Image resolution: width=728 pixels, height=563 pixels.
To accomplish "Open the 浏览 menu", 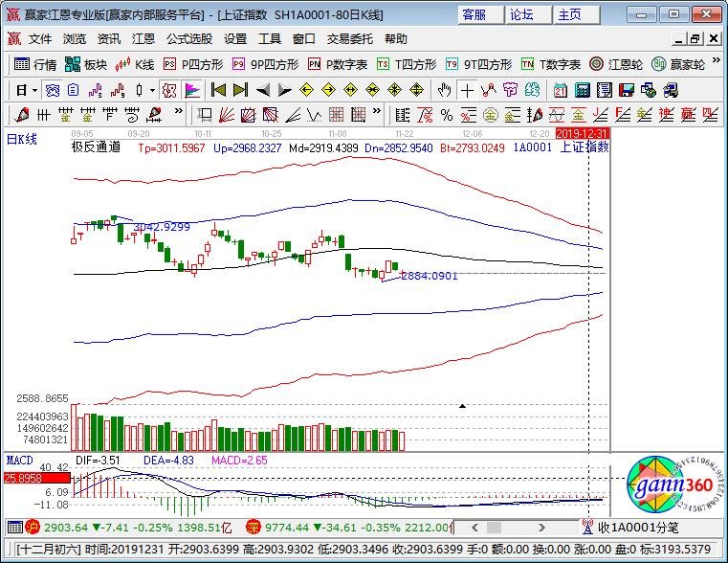I will coord(75,39).
